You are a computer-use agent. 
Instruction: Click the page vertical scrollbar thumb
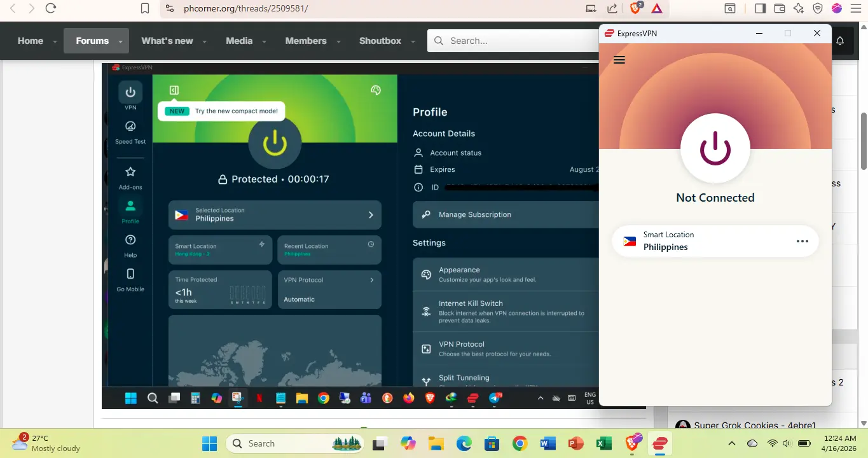pos(864,141)
